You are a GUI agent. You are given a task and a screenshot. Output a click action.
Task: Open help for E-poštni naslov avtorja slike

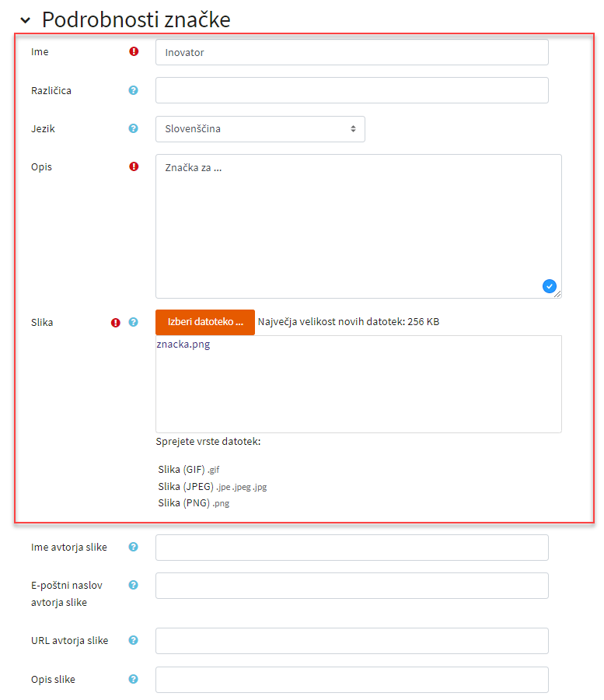point(134,585)
